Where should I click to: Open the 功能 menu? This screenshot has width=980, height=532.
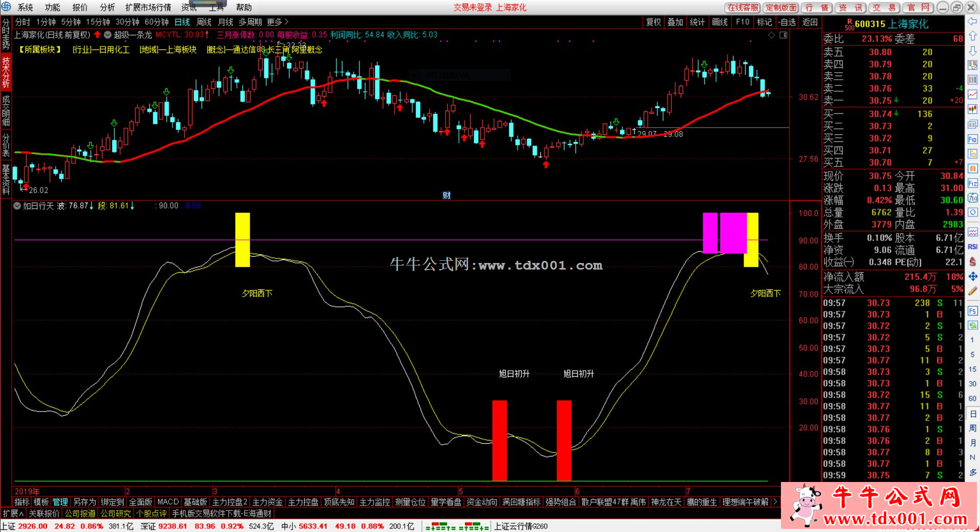(x=53, y=7)
